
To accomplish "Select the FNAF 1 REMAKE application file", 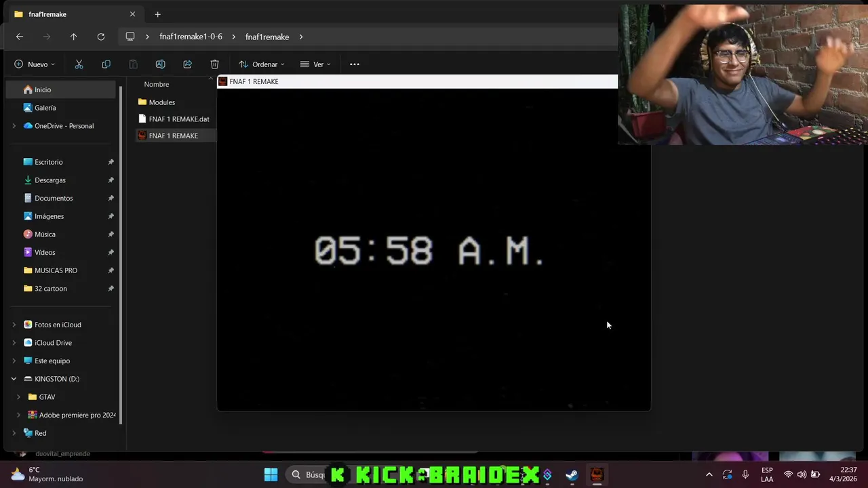I will tap(175, 136).
